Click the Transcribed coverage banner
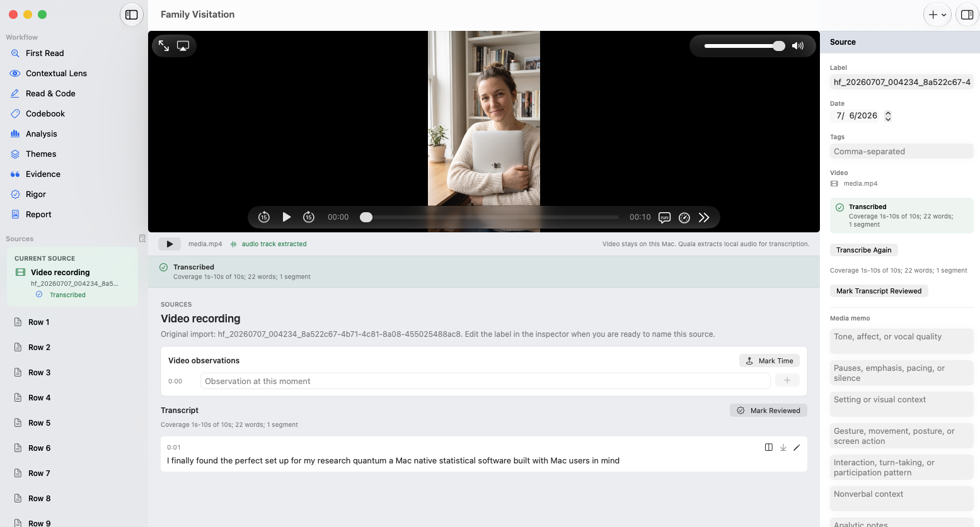The image size is (980, 527). [x=484, y=272]
